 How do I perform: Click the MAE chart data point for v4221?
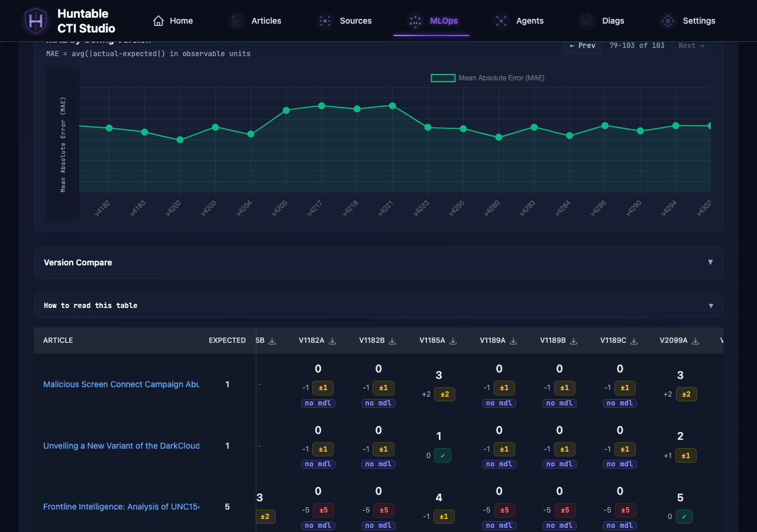coord(392,106)
